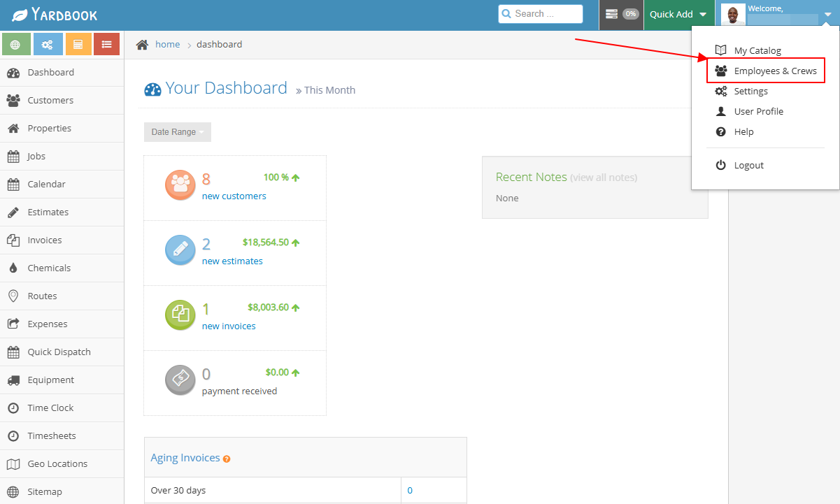840x504 pixels.
Task: Select Help in the user menu
Action: (766, 131)
